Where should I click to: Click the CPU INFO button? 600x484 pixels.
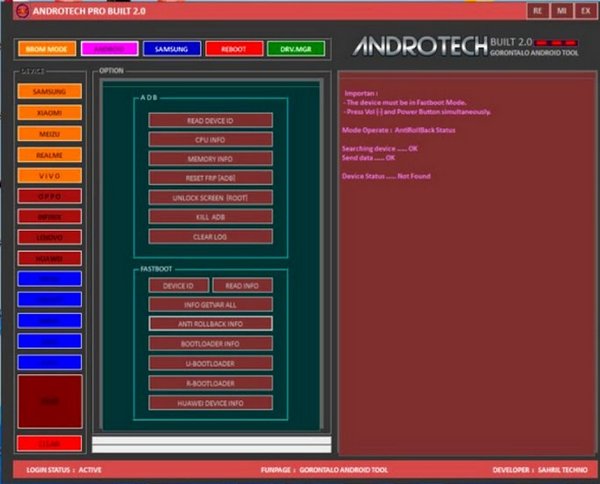click(210, 140)
